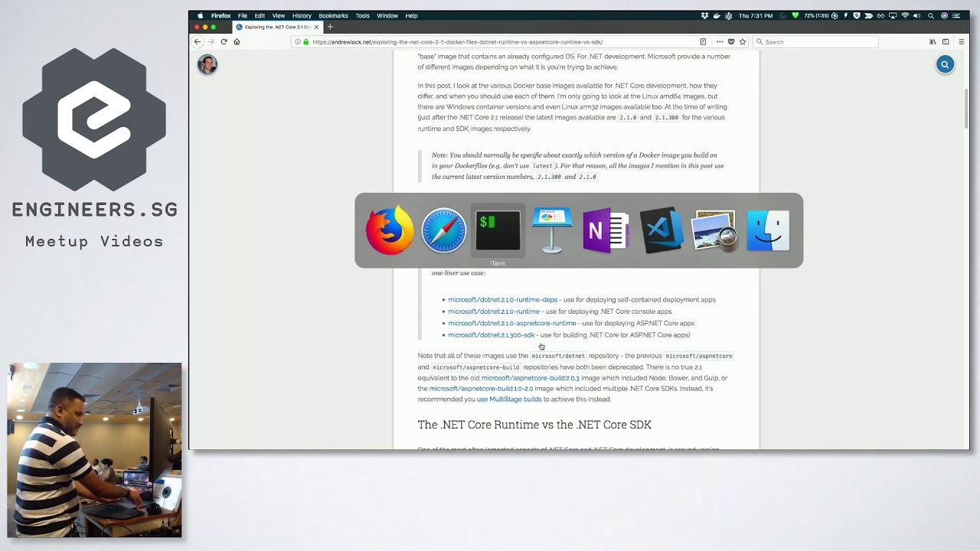Open Firefox library icon
980x551 pixels.
tap(933, 42)
